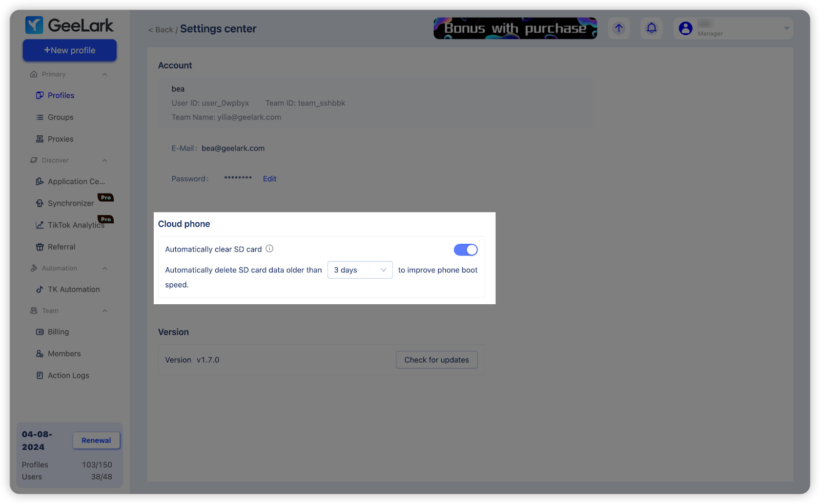This screenshot has height=504, width=820.
Task: Click the Automation section icon
Action: tap(34, 268)
